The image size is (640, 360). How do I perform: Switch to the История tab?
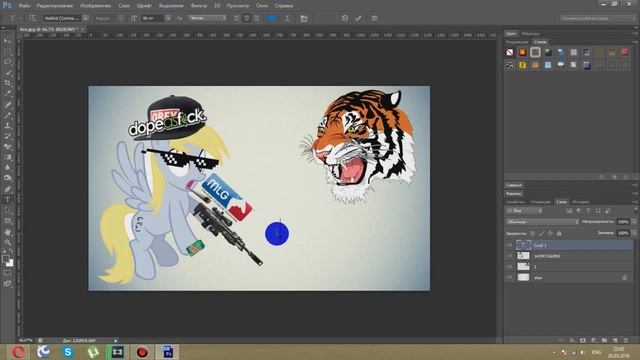[580, 202]
